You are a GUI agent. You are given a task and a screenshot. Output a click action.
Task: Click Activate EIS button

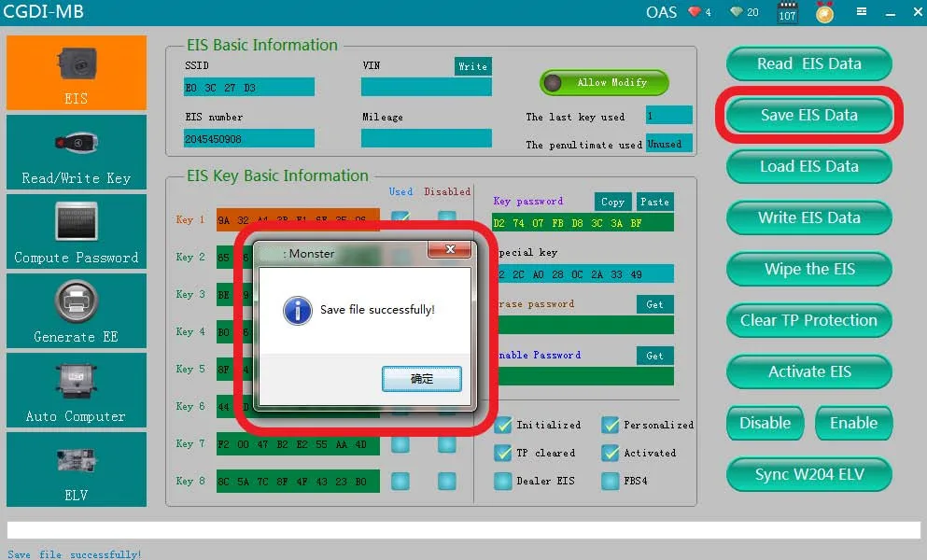808,372
